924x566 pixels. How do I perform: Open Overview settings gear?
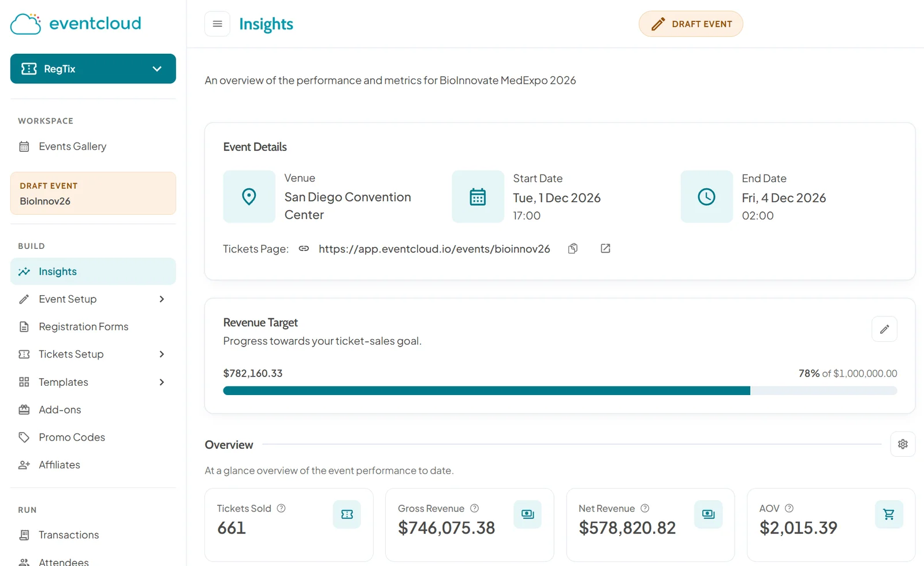tap(903, 444)
